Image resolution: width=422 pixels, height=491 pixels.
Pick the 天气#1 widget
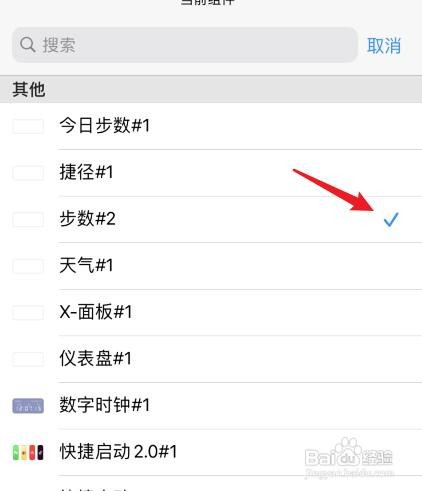[211, 266]
